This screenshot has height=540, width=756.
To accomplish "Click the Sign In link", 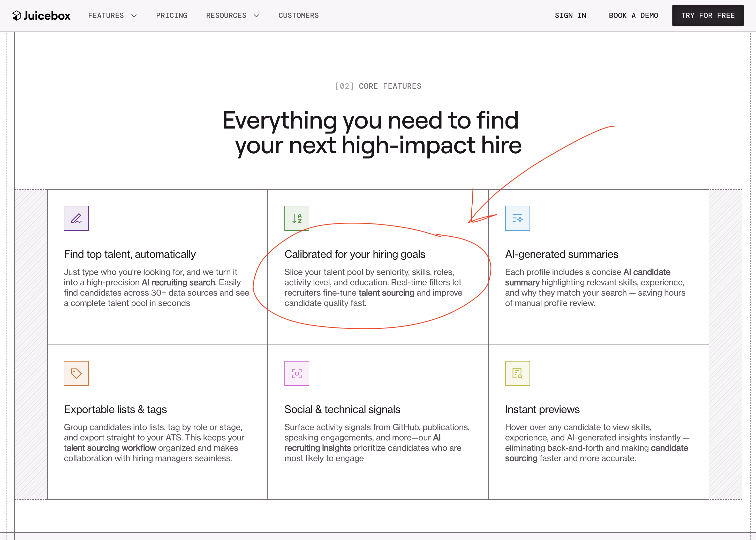I will click(x=570, y=16).
